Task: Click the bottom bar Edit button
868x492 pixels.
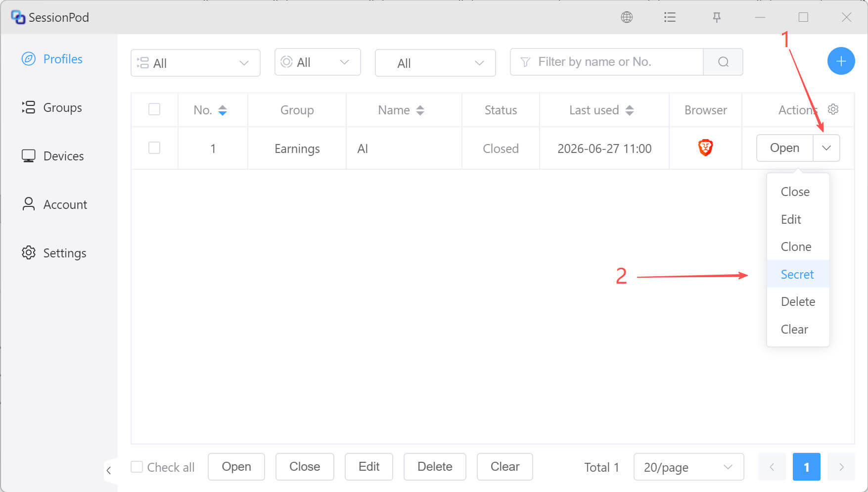Action: pos(369,467)
